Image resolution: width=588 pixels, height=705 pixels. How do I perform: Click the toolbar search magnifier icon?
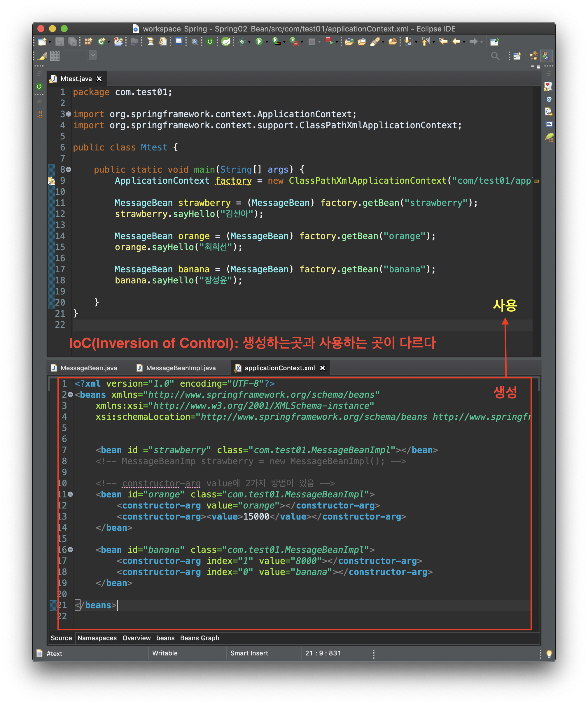[495, 56]
